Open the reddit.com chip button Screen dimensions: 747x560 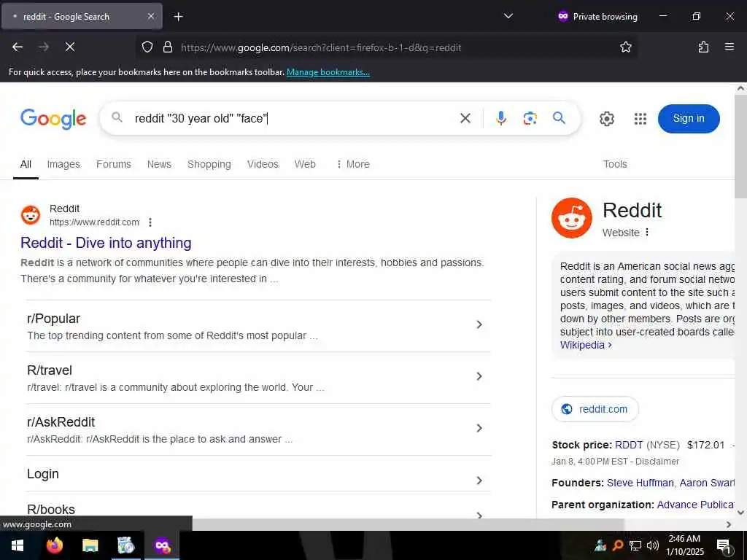click(595, 409)
